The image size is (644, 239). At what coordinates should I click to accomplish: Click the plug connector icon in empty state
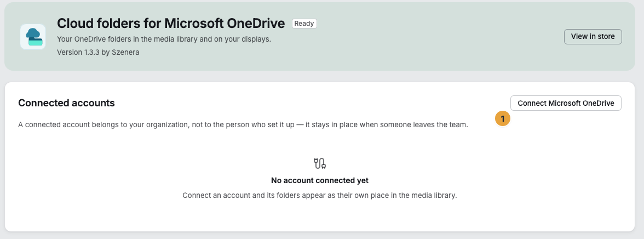point(320,163)
